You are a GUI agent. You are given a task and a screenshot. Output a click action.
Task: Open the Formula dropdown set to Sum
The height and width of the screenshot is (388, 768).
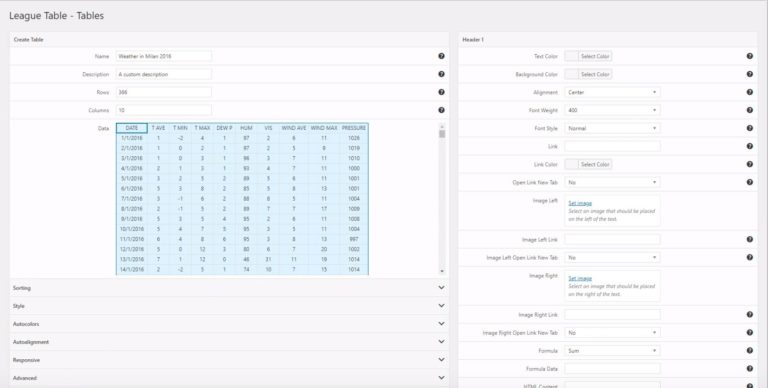pyautogui.click(x=612, y=351)
